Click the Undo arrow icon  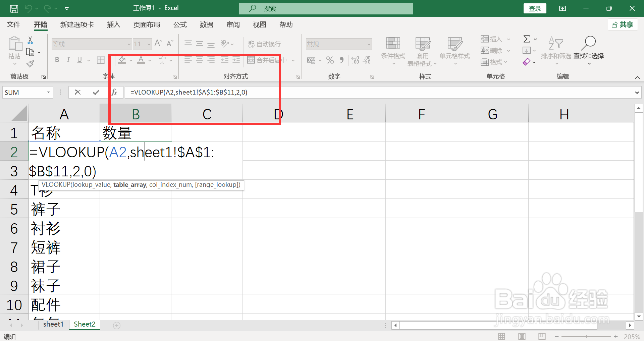(29, 8)
